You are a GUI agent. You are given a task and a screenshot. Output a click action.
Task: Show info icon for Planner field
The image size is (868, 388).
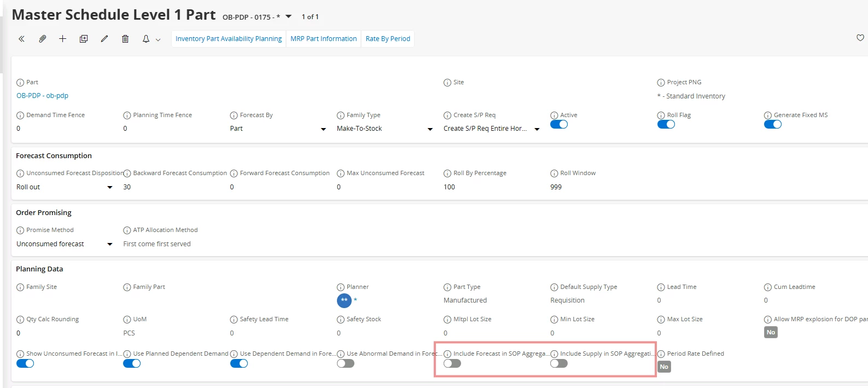pos(341,287)
